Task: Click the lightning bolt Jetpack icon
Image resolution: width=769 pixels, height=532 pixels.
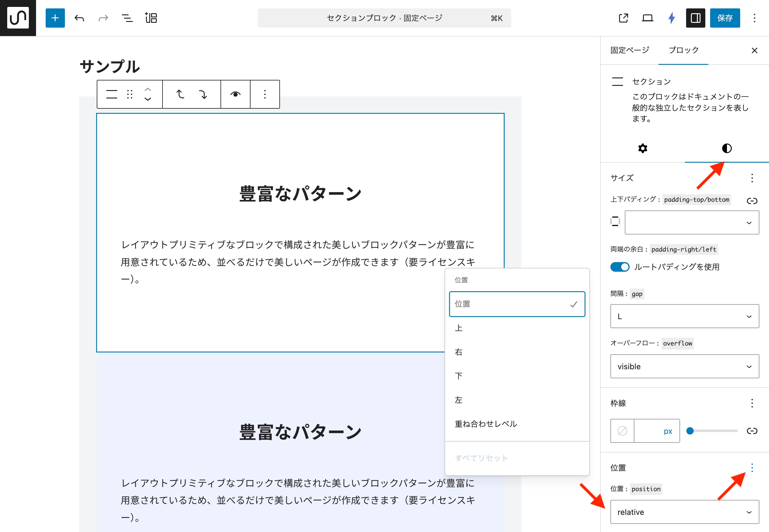Action: (x=671, y=18)
